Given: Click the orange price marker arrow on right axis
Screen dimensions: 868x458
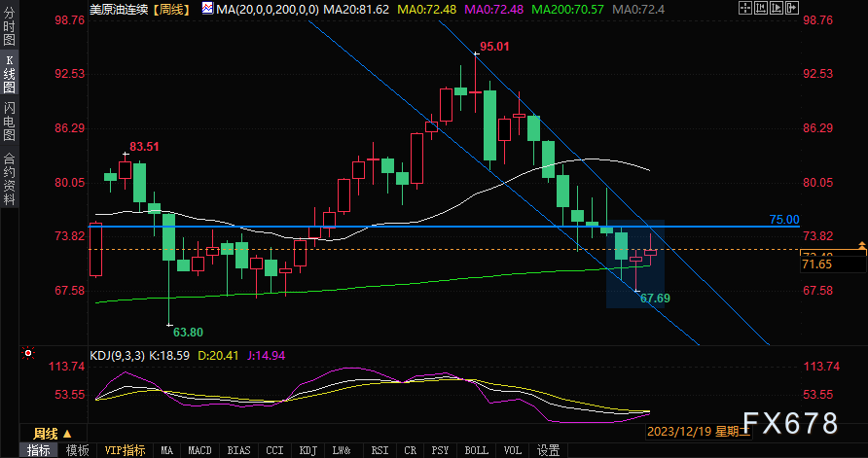Looking at the screenshot, I should [x=861, y=246].
